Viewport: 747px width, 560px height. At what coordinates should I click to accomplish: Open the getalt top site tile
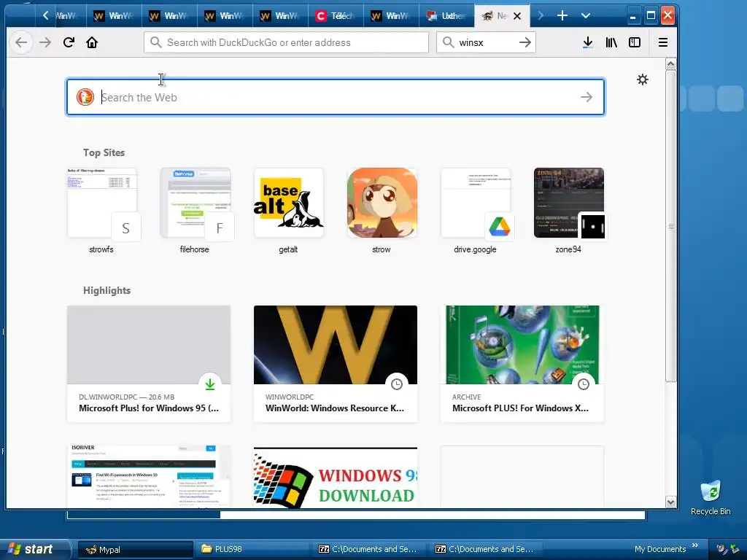pos(288,203)
